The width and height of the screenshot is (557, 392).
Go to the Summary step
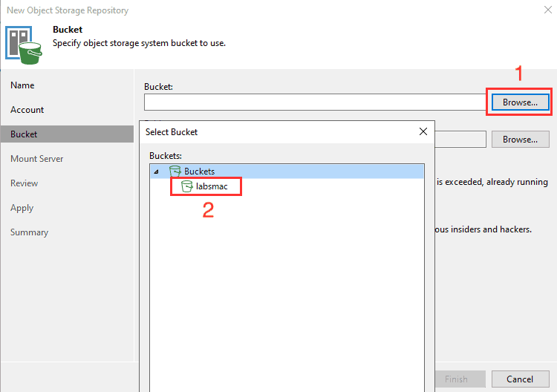[x=29, y=232]
